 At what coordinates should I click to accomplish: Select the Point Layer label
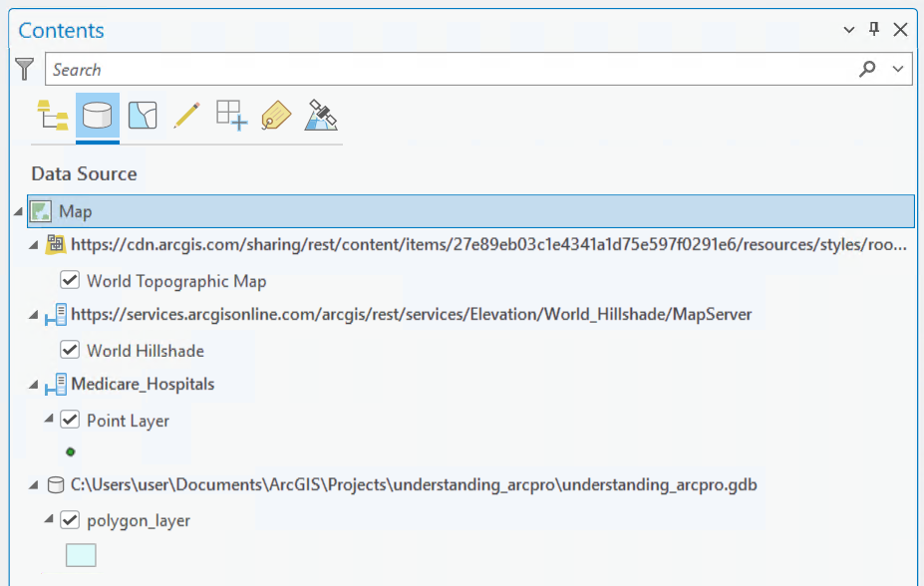tap(128, 422)
